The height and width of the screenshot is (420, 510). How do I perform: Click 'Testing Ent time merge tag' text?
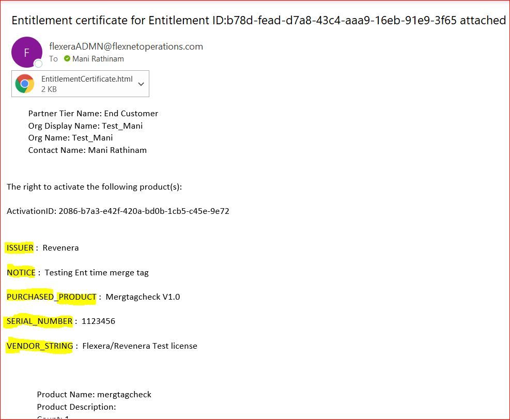pyautogui.click(x=97, y=272)
